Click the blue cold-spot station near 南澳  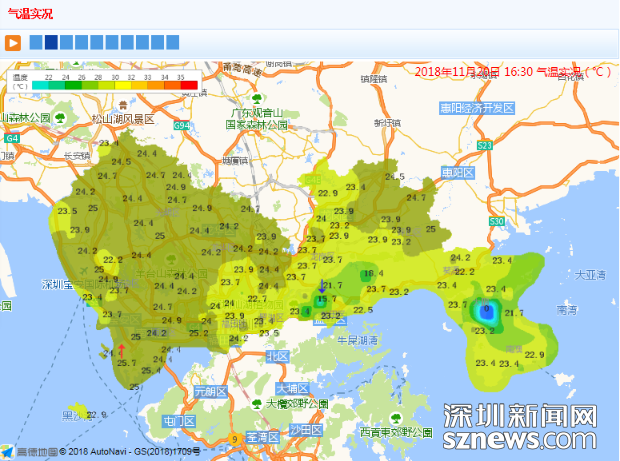487,311
